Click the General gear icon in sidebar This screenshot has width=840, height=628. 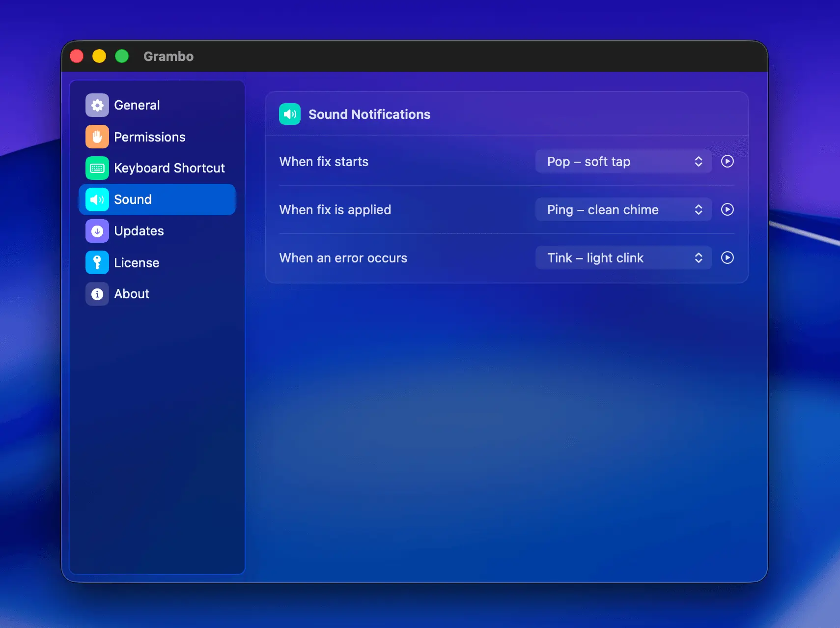coord(97,105)
